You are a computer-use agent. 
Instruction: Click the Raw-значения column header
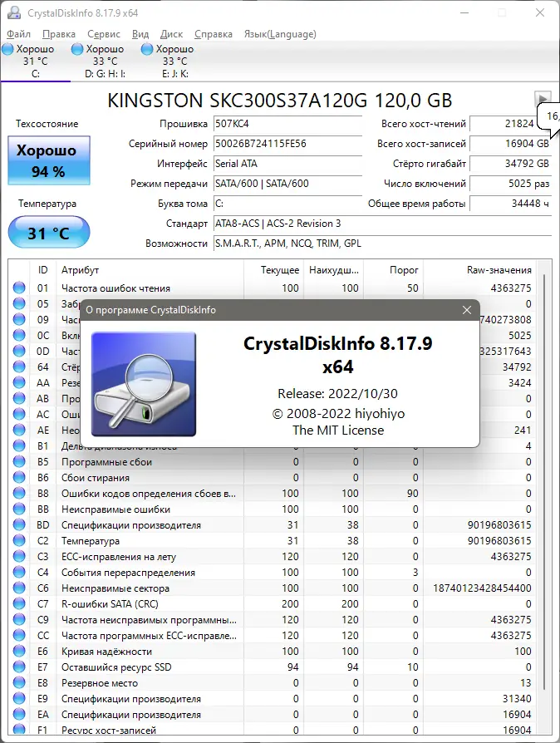[480, 270]
